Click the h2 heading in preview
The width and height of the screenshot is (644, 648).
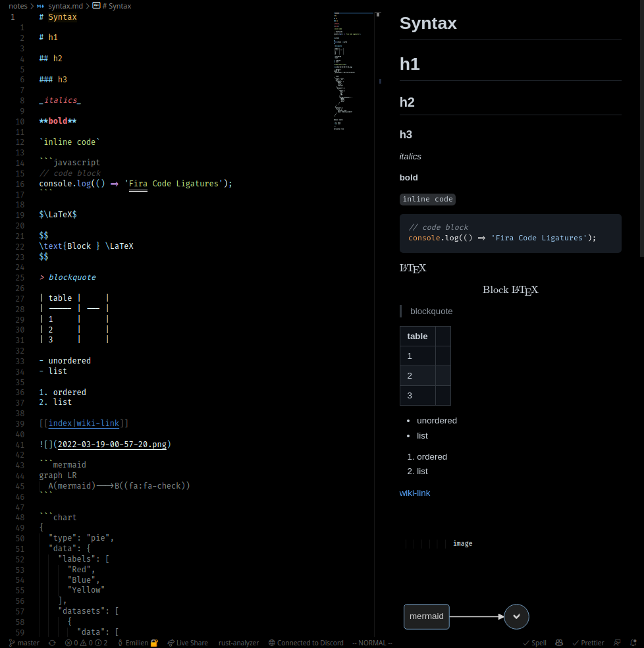[407, 102]
